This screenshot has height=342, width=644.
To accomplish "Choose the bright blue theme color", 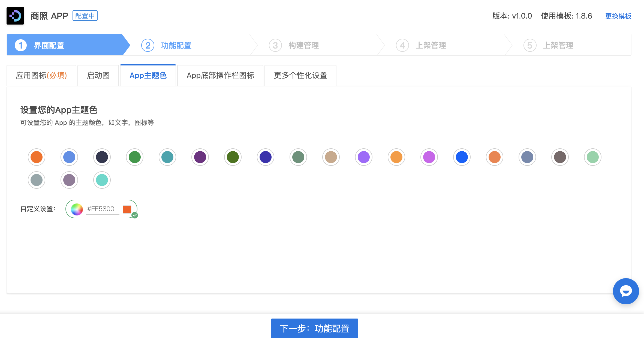I will [462, 157].
